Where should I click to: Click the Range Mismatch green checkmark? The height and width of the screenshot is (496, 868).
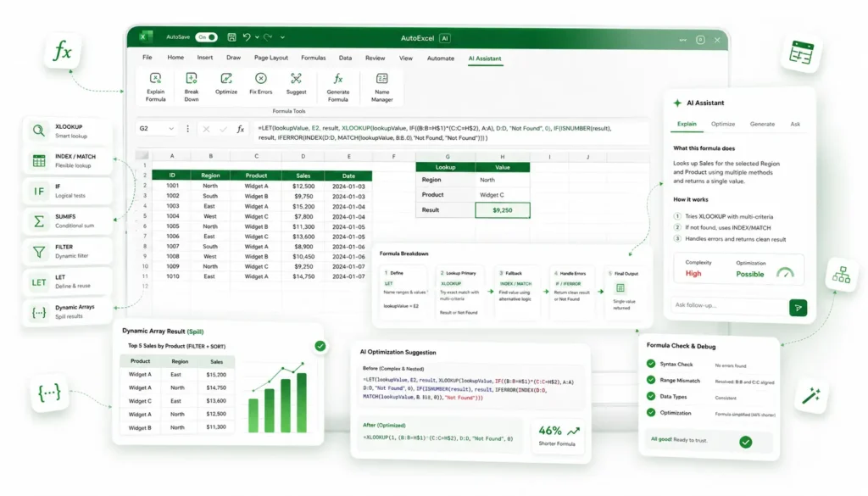[x=651, y=380]
